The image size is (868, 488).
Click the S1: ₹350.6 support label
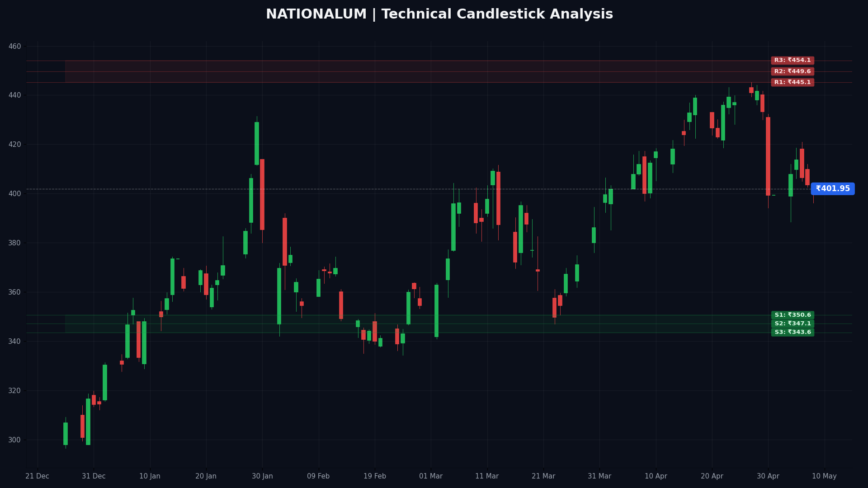pos(793,315)
